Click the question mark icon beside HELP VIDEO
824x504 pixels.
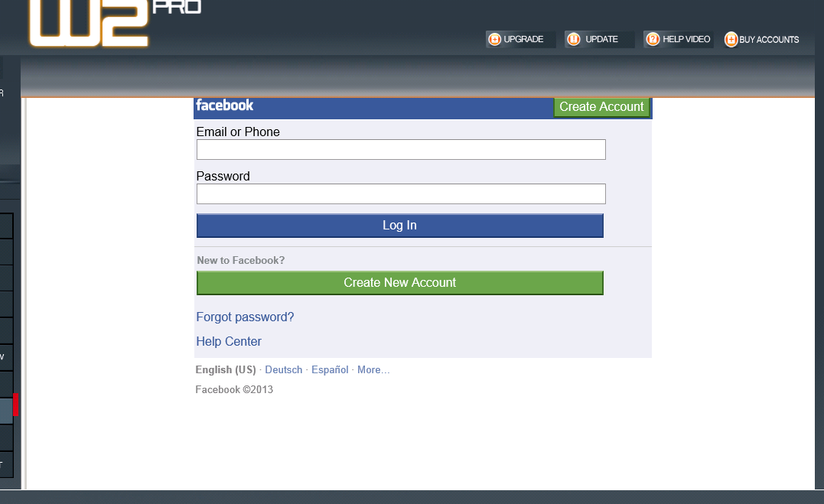[x=653, y=40]
